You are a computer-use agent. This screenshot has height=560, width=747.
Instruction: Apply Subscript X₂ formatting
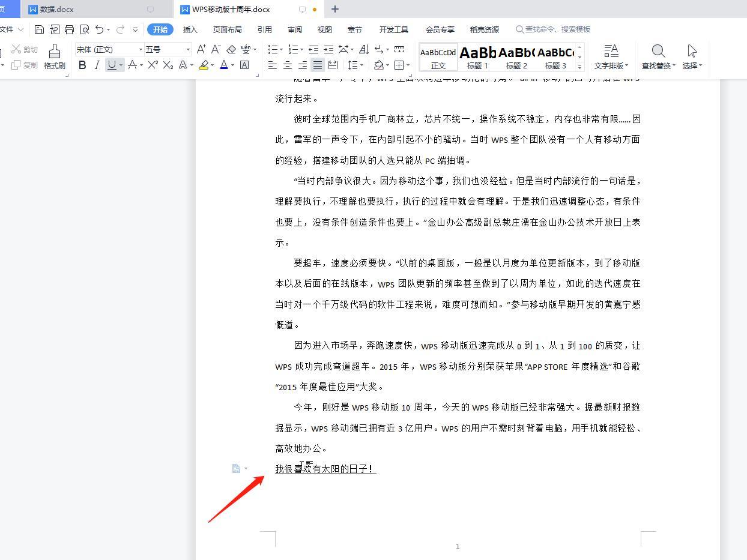click(168, 65)
